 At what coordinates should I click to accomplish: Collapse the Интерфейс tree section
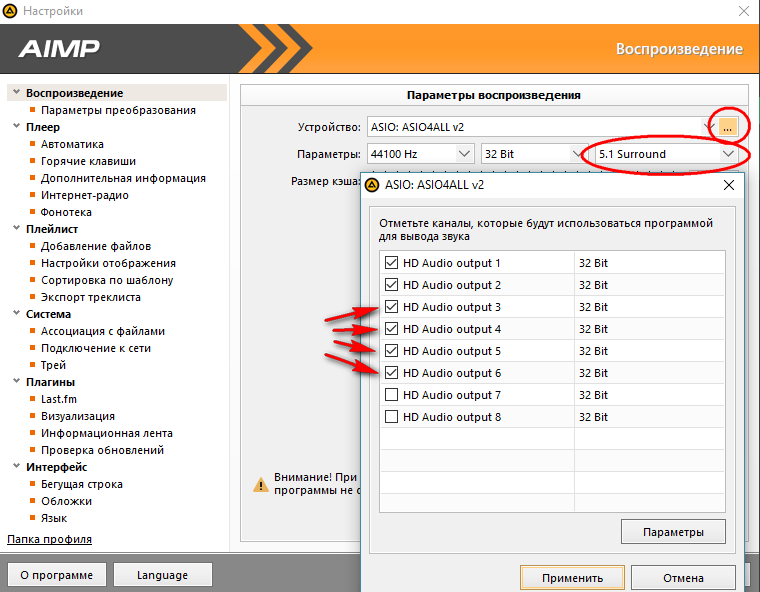click(16, 466)
